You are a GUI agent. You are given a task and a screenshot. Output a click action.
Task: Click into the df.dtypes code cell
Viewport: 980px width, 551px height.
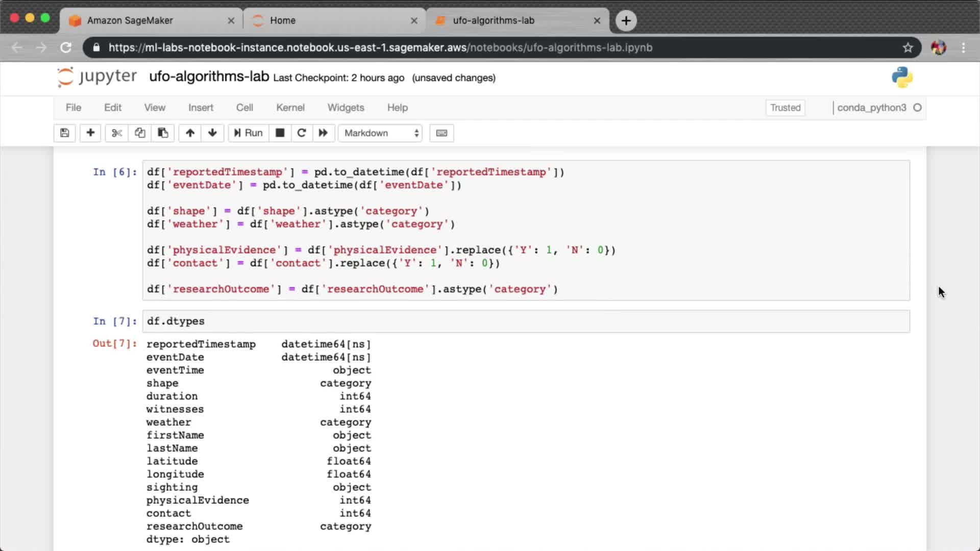pyautogui.click(x=526, y=321)
